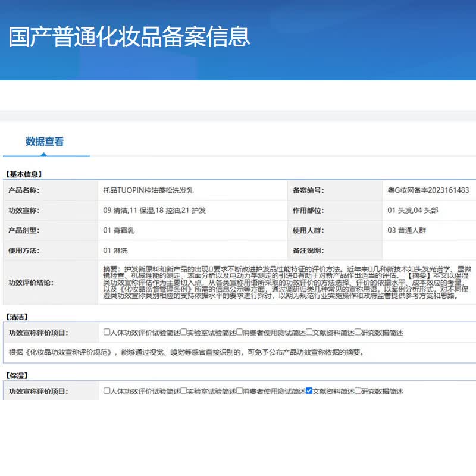Click 功效宣称评价项目 label in 清洁 section

click(38, 333)
